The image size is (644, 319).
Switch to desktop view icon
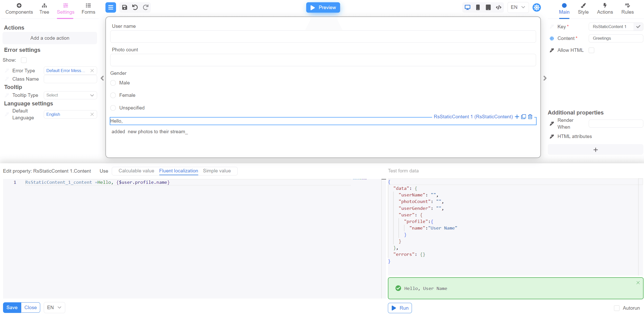pyautogui.click(x=467, y=7)
